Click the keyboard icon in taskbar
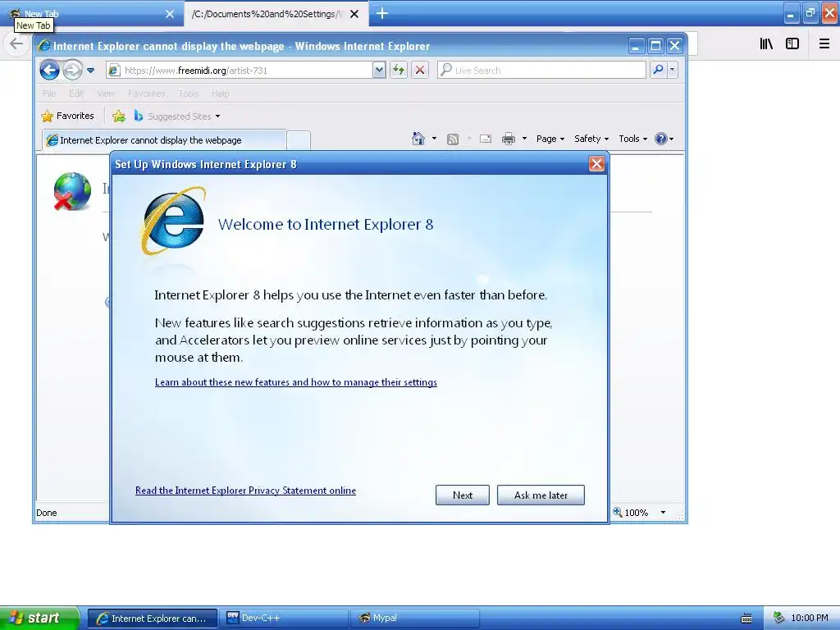The height and width of the screenshot is (630, 840). pyautogui.click(x=746, y=619)
